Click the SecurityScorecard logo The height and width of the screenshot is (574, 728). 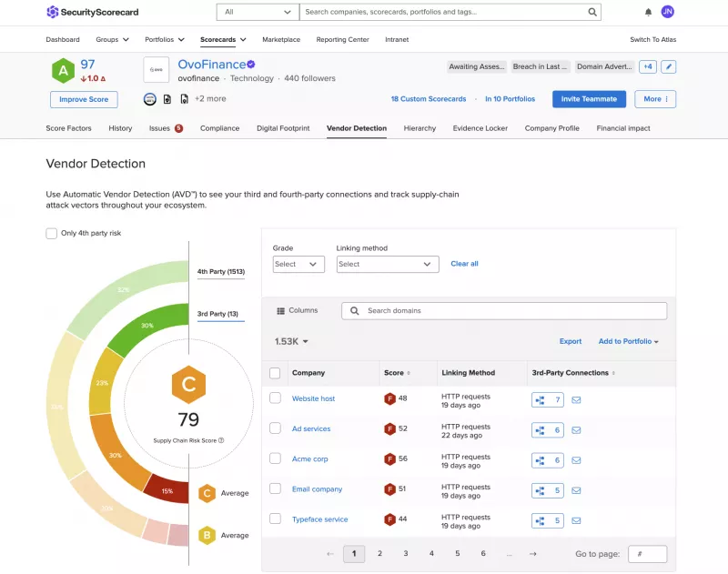(93, 12)
